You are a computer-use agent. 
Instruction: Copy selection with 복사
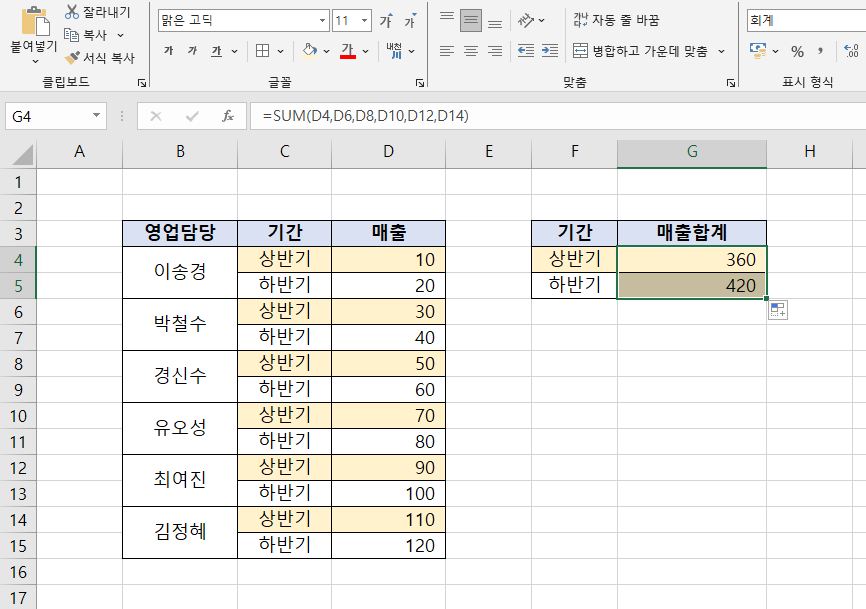(x=86, y=35)
